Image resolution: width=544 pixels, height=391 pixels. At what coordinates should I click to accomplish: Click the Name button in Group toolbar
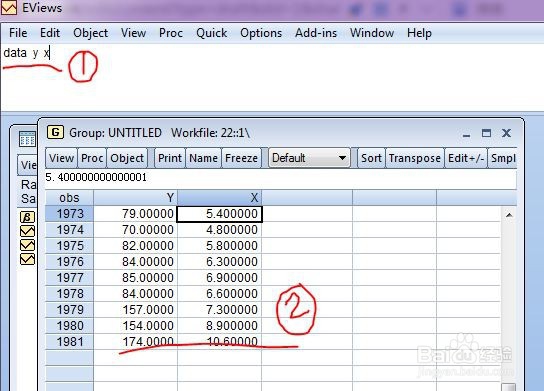(203, 158)
